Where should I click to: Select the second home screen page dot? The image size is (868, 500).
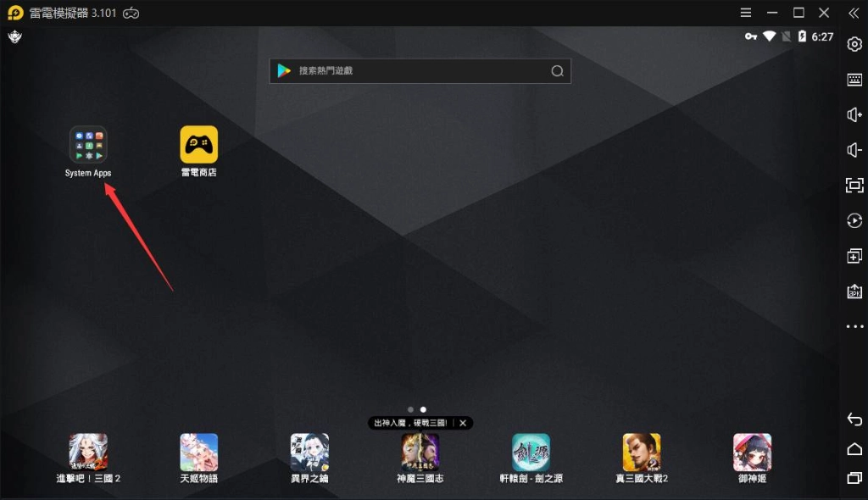[x=423, y=409]
